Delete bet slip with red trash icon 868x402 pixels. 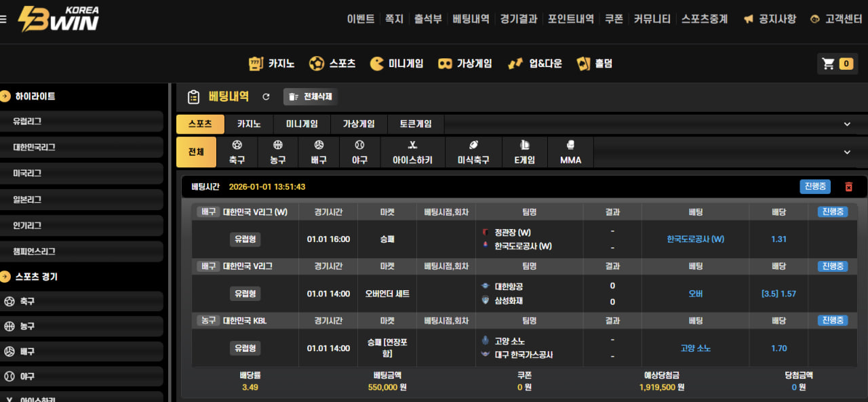coord(848,186)
